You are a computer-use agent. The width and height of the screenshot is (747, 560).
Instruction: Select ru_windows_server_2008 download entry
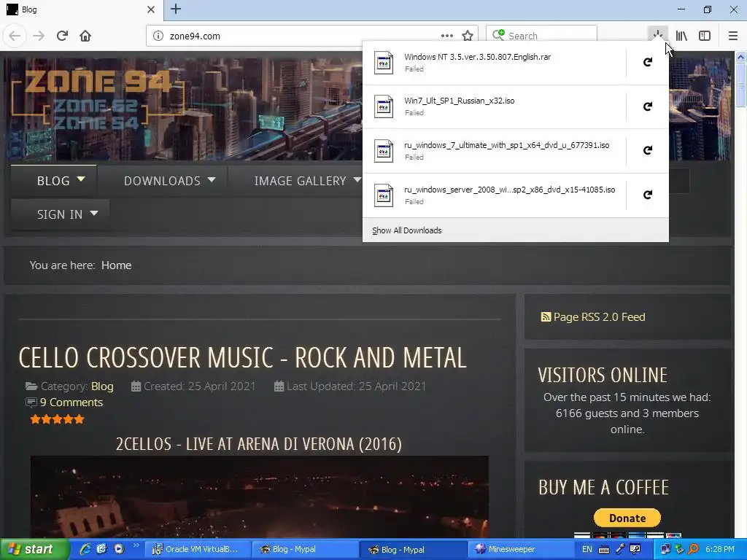pyautogui.click(x=494, y=195)
